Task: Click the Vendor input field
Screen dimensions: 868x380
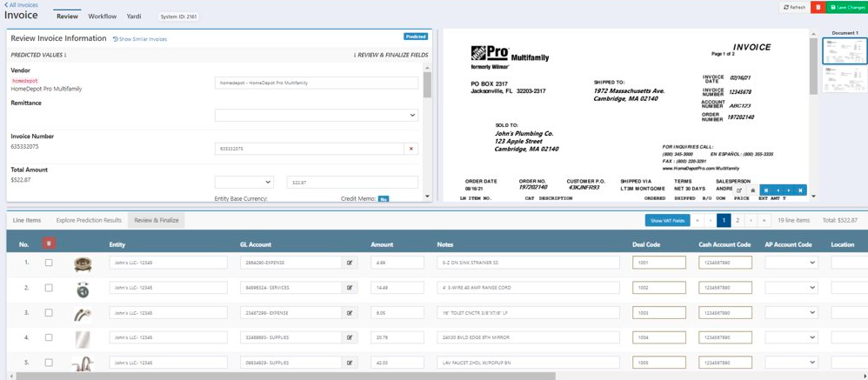Action: click(x=317, y=83)
